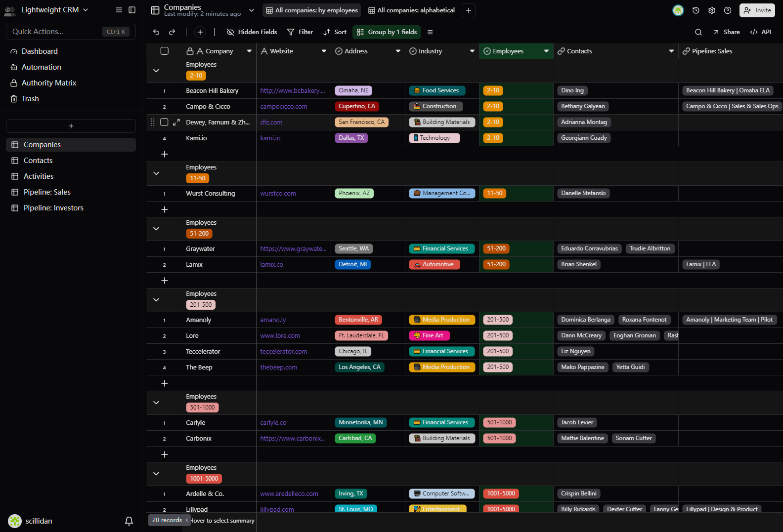Add a new view with plus icon
This screenshot has height=532, width=783.
click(x=469, y=10)
